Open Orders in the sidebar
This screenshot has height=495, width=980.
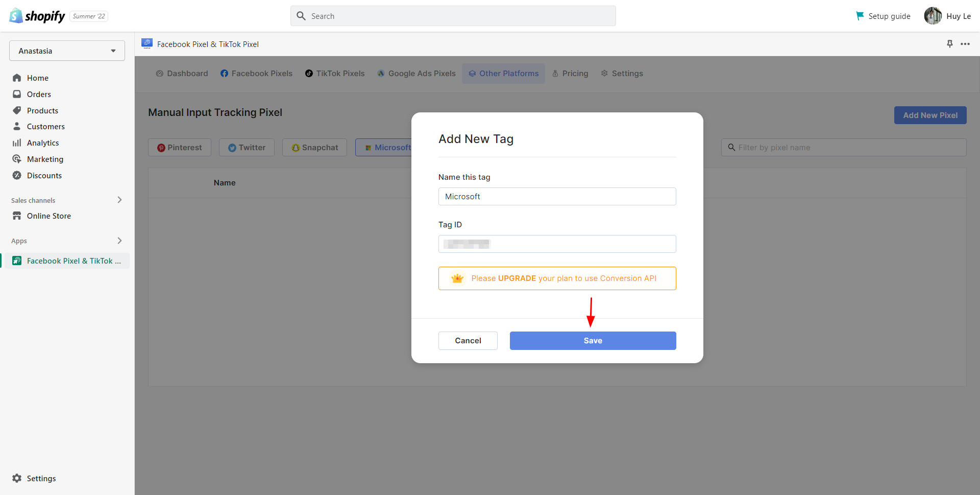point(39,94)
